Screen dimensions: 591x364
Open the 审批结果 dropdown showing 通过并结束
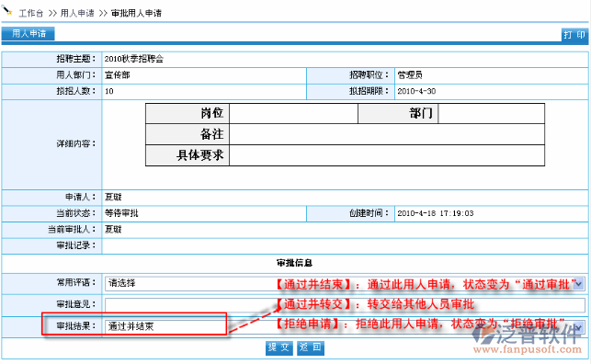tap(345, 326)
